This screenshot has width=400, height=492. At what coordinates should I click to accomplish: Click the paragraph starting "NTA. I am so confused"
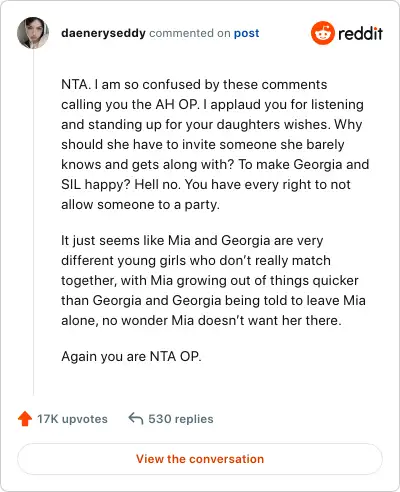click(x=215, y=144)
